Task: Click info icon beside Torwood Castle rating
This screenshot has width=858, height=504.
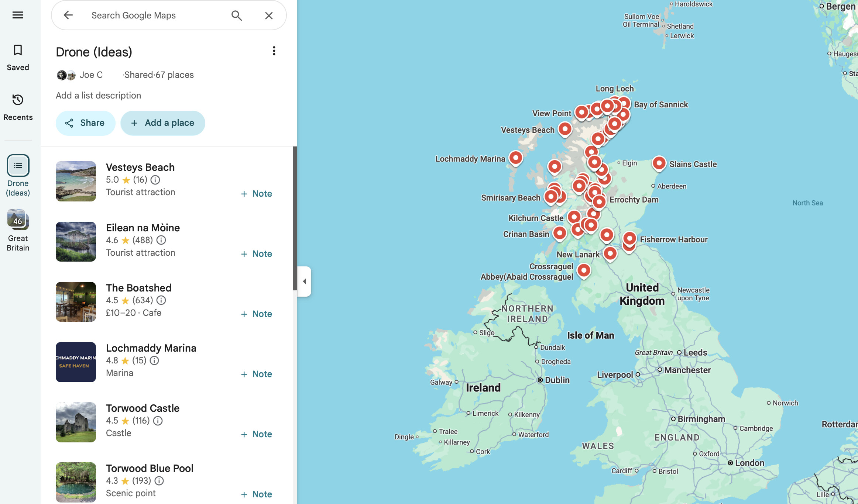Action: click(158, 421)
